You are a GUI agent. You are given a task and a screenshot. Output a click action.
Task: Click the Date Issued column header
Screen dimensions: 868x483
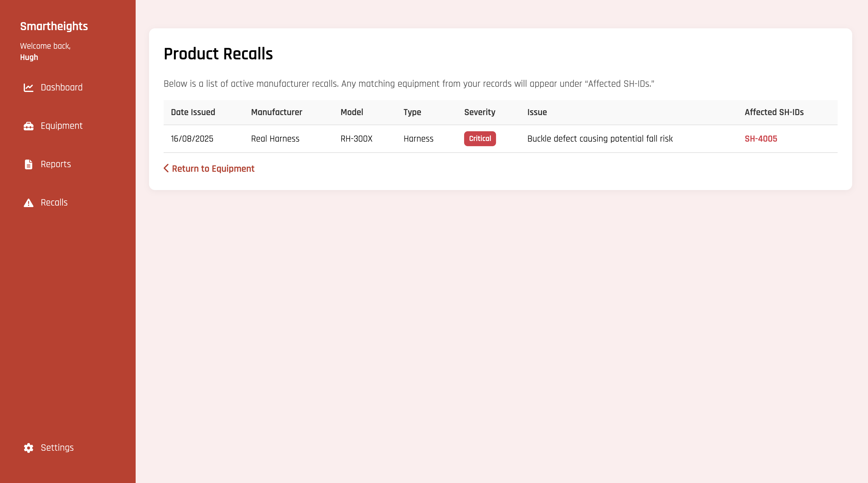pos(193,112)
